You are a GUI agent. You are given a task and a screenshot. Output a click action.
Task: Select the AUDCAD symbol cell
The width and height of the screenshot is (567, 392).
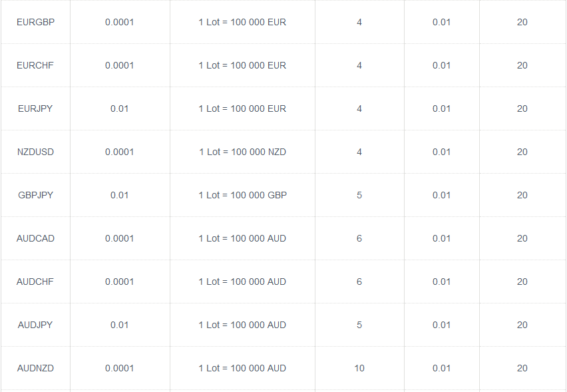tap(35, 238)
